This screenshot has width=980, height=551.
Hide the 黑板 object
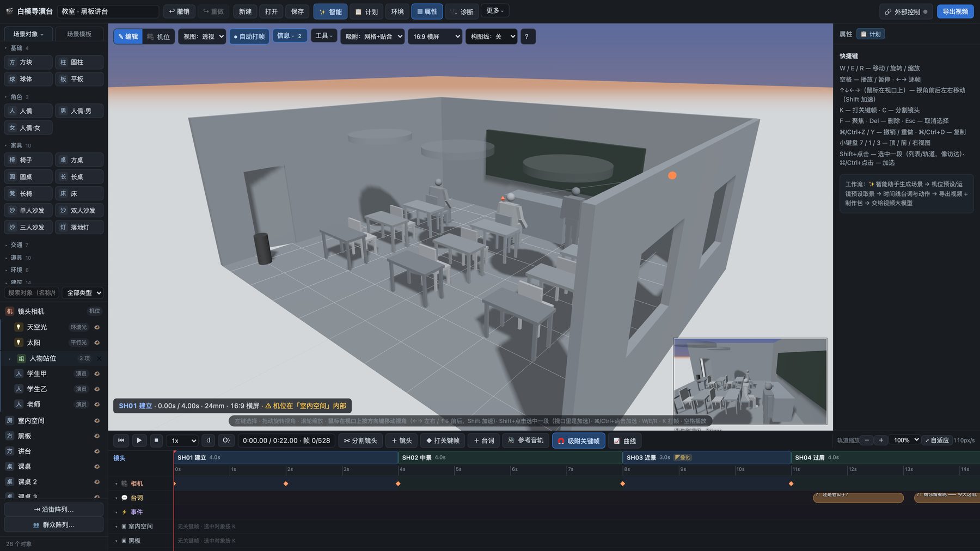(x=97, y=436)
